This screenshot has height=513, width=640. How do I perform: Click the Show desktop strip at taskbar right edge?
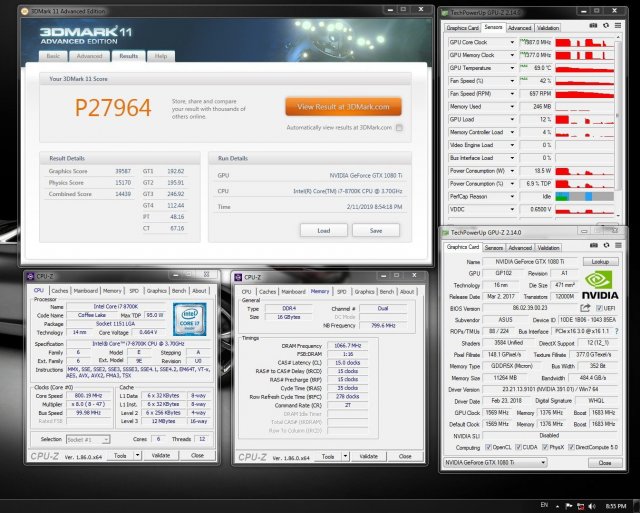[637, 506]
